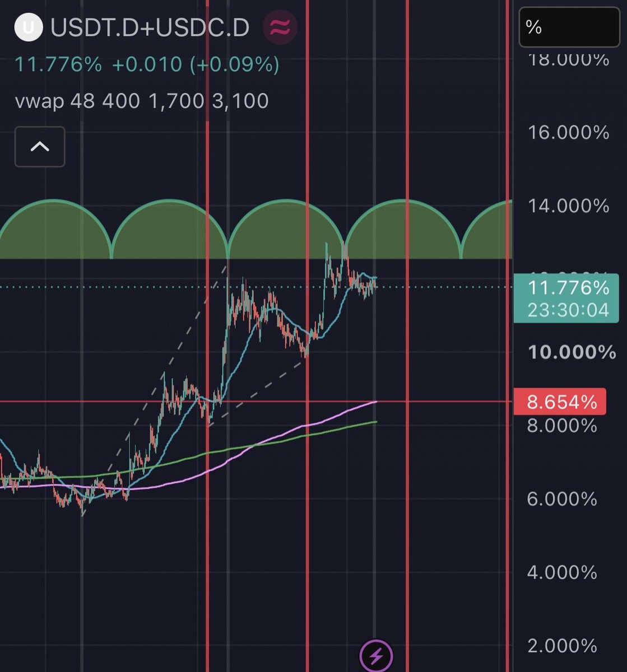The width and height of the screenshot is (627, 672).
Task: Select the green cyclic arcs drawing
Action: coord(256,230)
